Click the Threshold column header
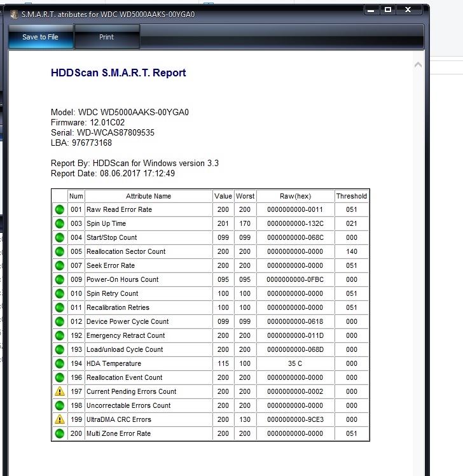This screenshot has width=463, height=476. pyautogui.click(x=352, y=196)
